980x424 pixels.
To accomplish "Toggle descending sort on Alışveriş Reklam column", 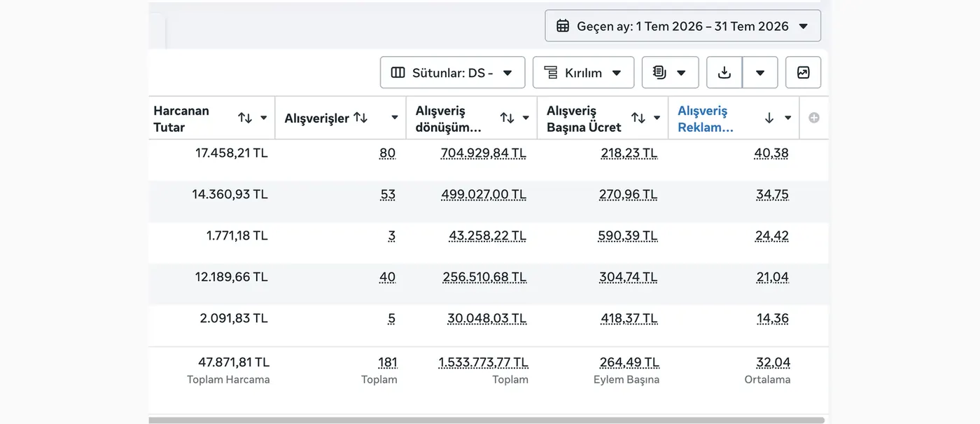I will click(x=769, y=118).
